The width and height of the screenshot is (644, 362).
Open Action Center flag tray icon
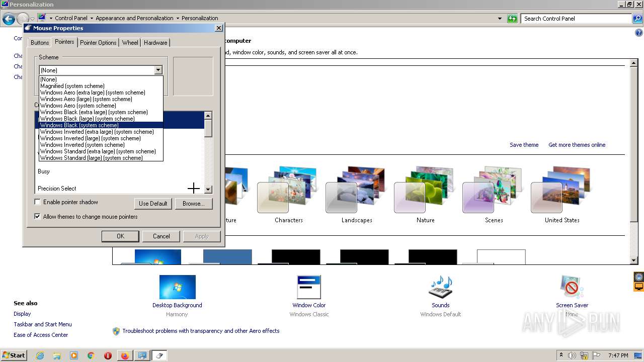click(596, 355)
